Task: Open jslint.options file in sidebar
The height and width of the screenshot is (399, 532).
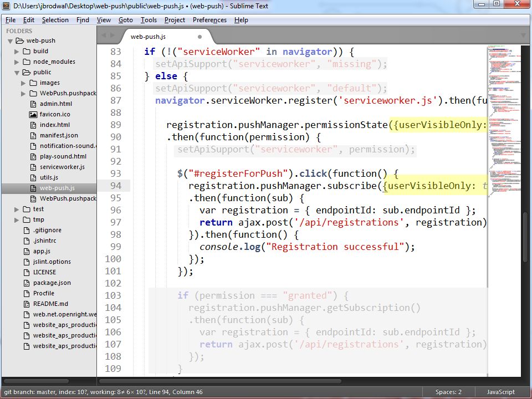Action: pos(52,262)
